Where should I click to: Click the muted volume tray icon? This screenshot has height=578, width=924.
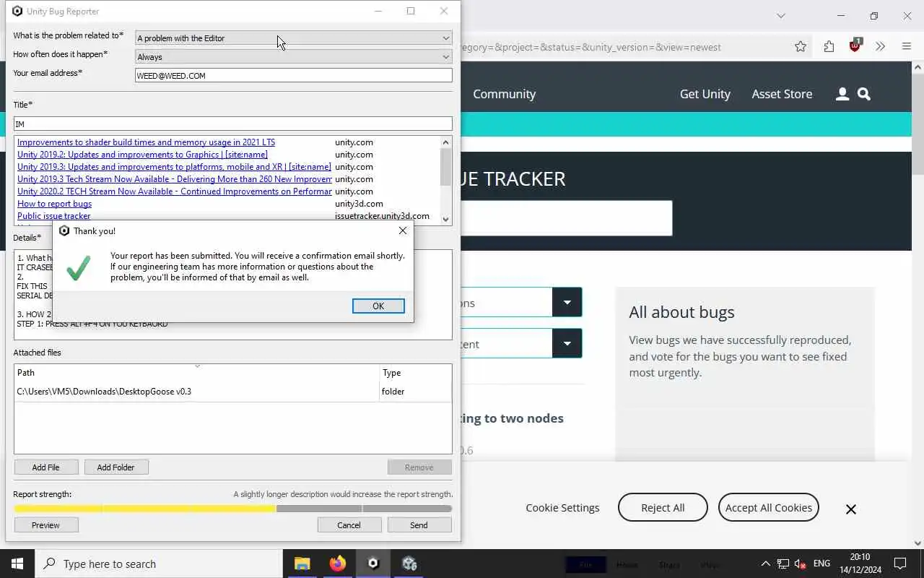[800, 564]
